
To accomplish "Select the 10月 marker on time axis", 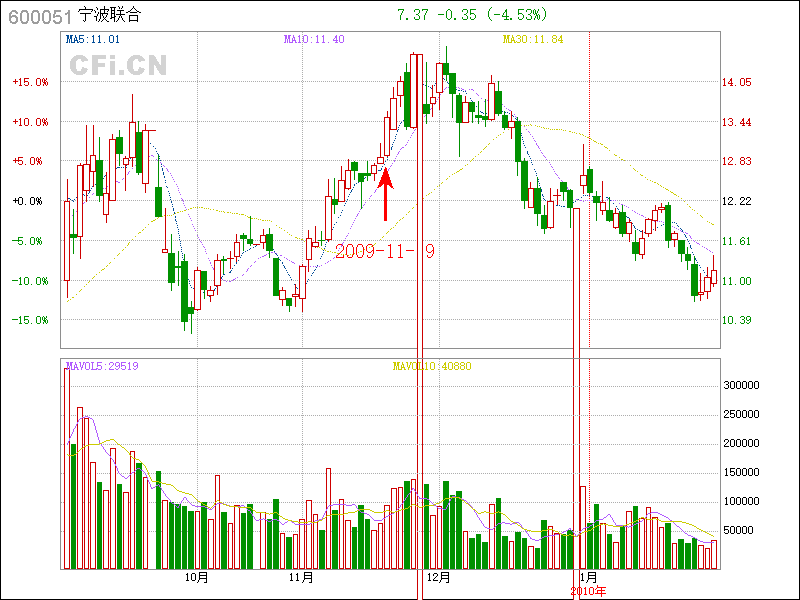I will tap(197, 577).
